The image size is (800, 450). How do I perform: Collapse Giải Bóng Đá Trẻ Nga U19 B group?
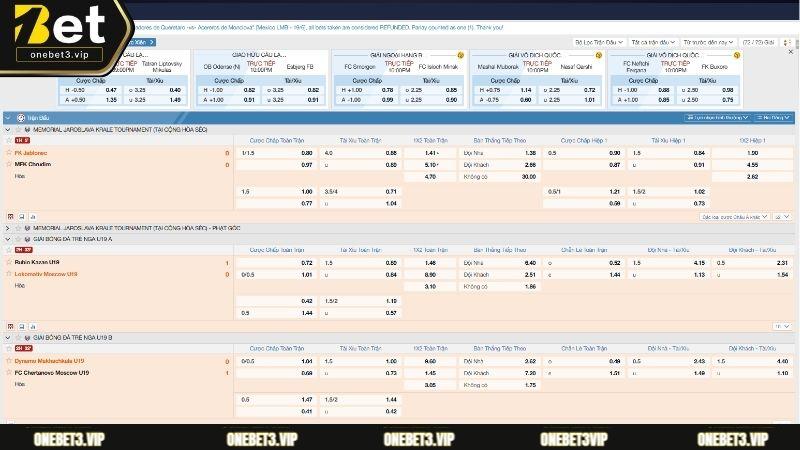pyautogui.click(x=8, y=337)
